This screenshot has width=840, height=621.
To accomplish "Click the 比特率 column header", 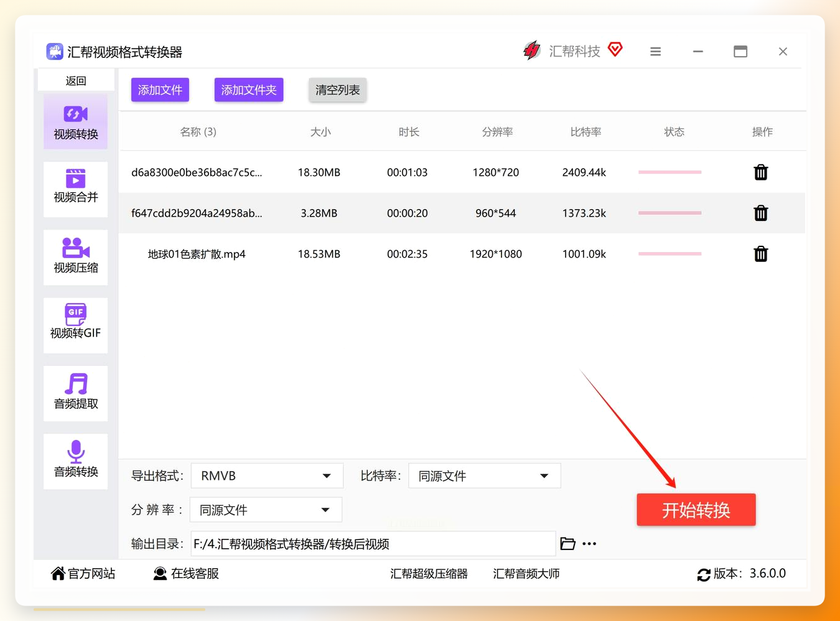I will pyautogui.click(x=586, y=132).
